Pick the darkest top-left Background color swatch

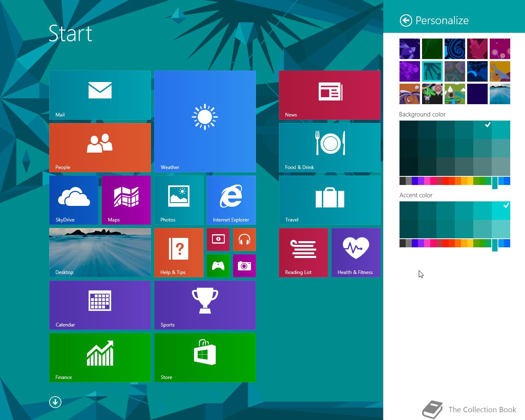point(409,130)
